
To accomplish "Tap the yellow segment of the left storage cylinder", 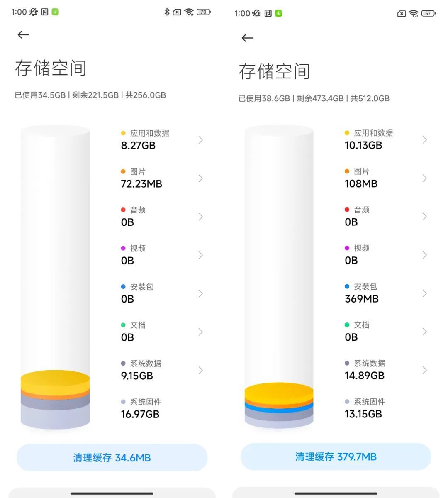I will pos(55,381).
